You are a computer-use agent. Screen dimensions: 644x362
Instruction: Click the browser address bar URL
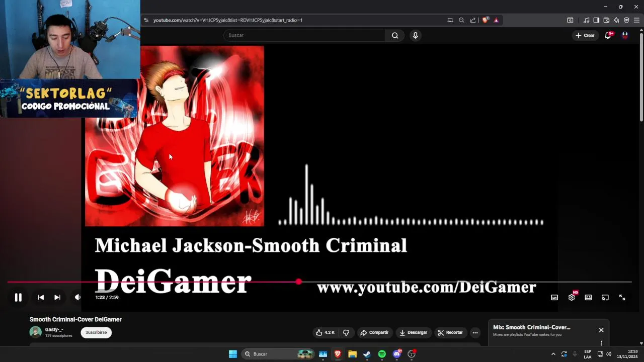(x=228, y=20)
